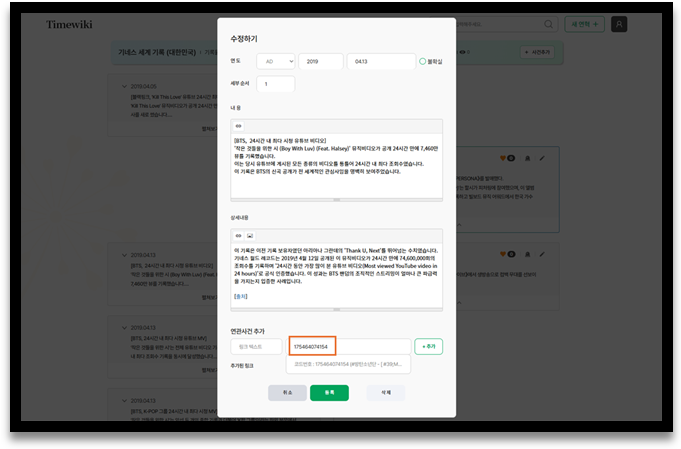Click the image insert icon in 상세내용 editor
The height and width of the screenshot is (449, 681).
click(x=249, y=235)
